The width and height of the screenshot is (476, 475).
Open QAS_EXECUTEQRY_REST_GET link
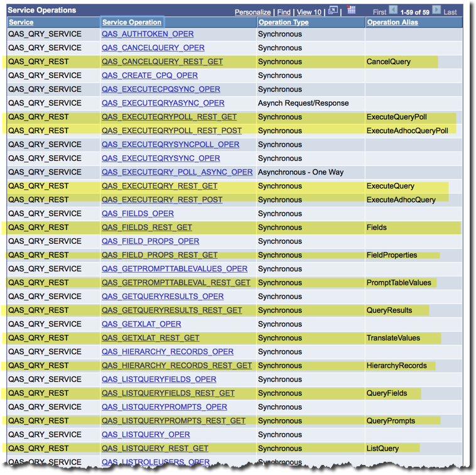pyautogui.click(x=160, y=186)
